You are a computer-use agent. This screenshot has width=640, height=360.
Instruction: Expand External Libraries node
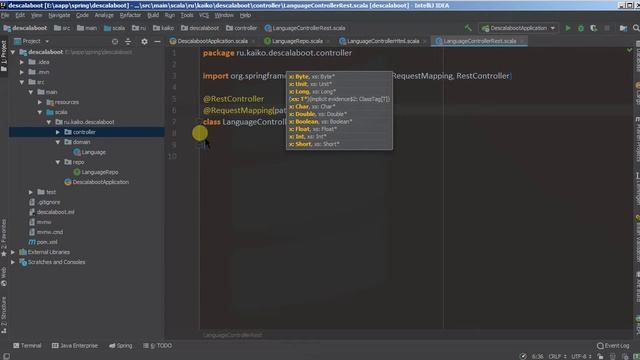[x=13, y=252]
